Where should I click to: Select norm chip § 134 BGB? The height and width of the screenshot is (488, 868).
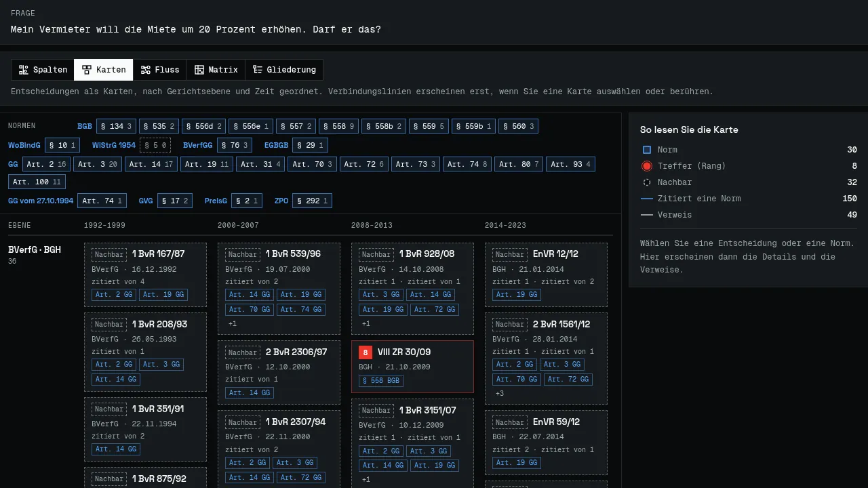[x=116, y=126]
